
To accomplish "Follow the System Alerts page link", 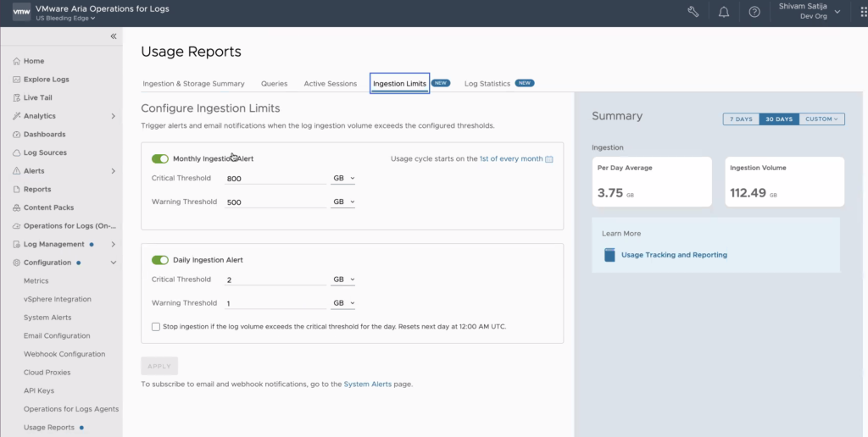I will [367, 384].
